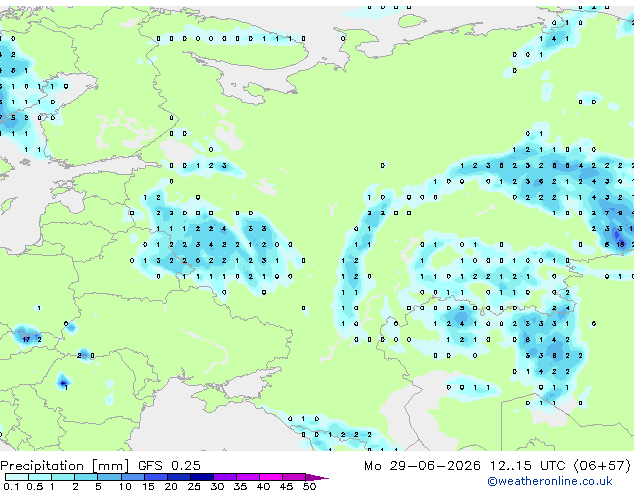Viewport: 634px width, 490px height.
Task: Click the 'GFS 0.25' model label
Action: pos(169,466)
